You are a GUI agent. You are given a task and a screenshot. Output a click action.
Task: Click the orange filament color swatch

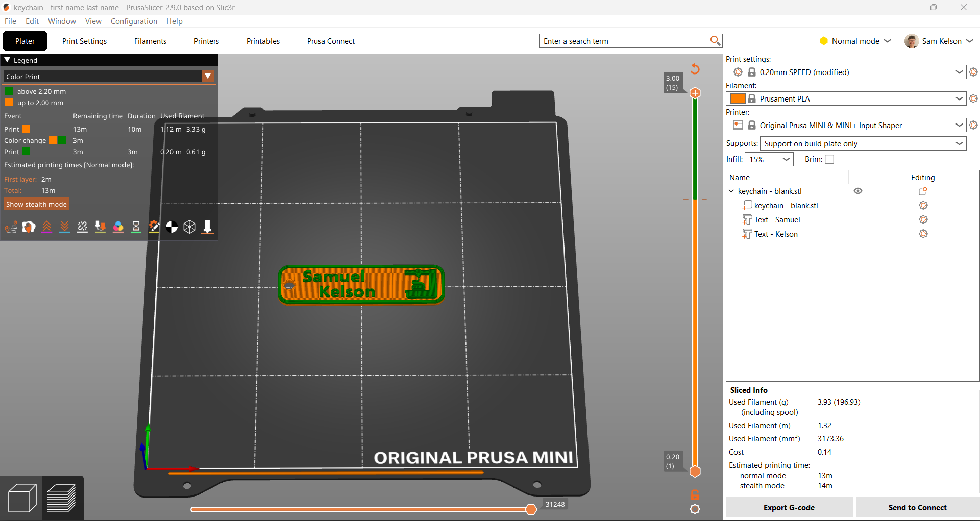(x=738, y=98)
